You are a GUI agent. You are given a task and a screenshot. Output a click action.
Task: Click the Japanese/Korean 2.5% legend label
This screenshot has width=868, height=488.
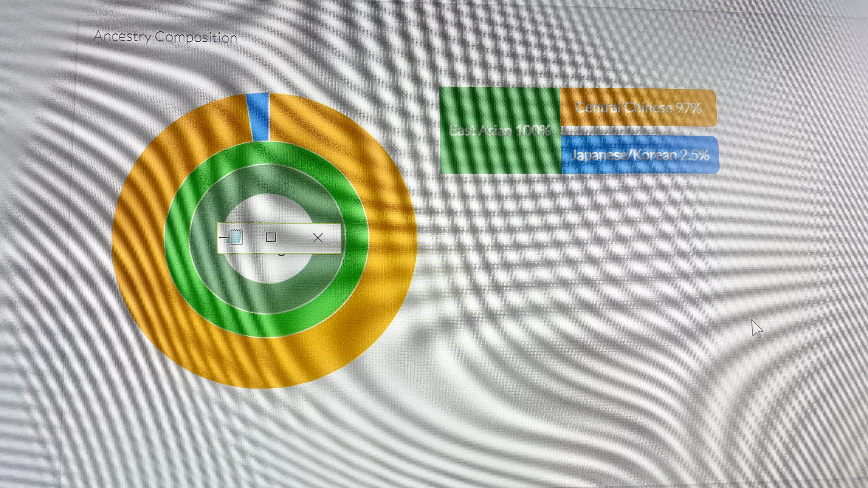[x=640, y=155]
